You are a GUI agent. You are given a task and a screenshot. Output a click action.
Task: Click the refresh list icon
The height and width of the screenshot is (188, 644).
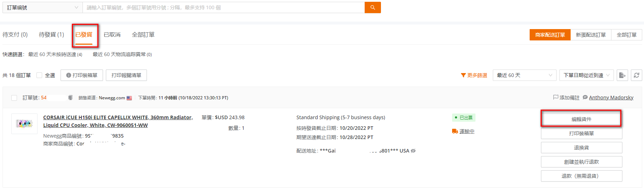click(636, 75)
